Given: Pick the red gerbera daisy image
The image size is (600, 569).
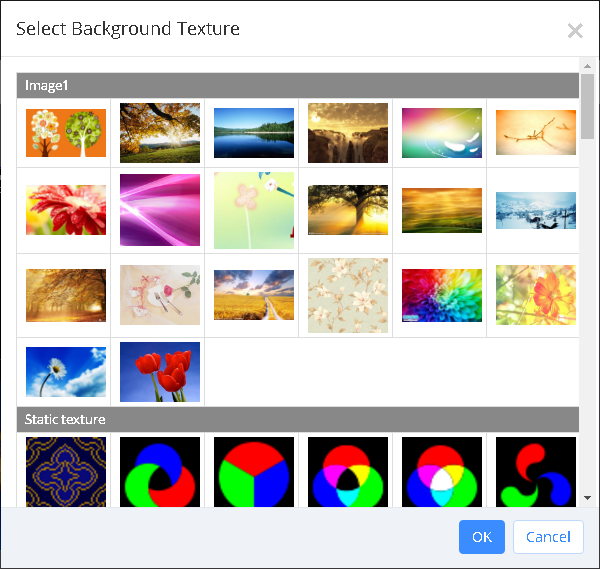Looking at the screenshot, I should click(x=66, y=210).
